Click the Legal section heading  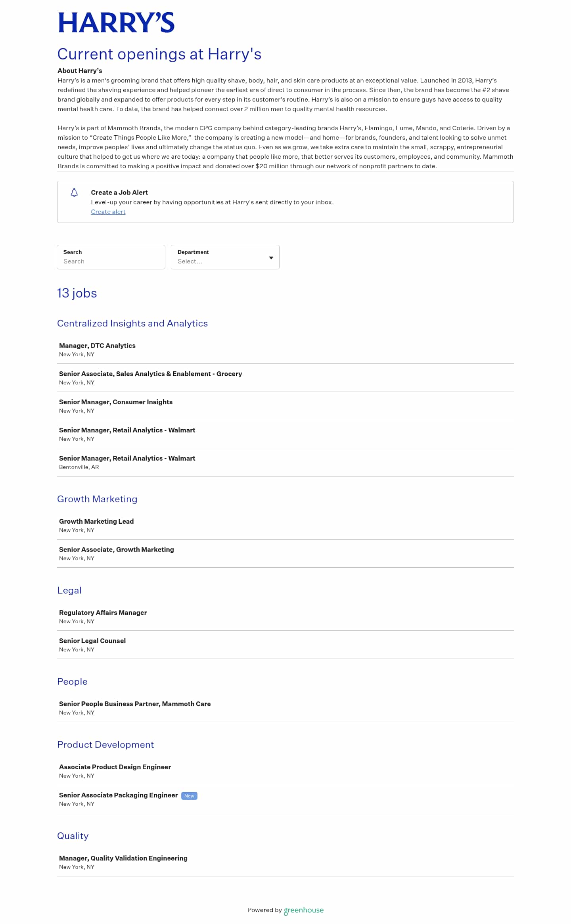69,590
